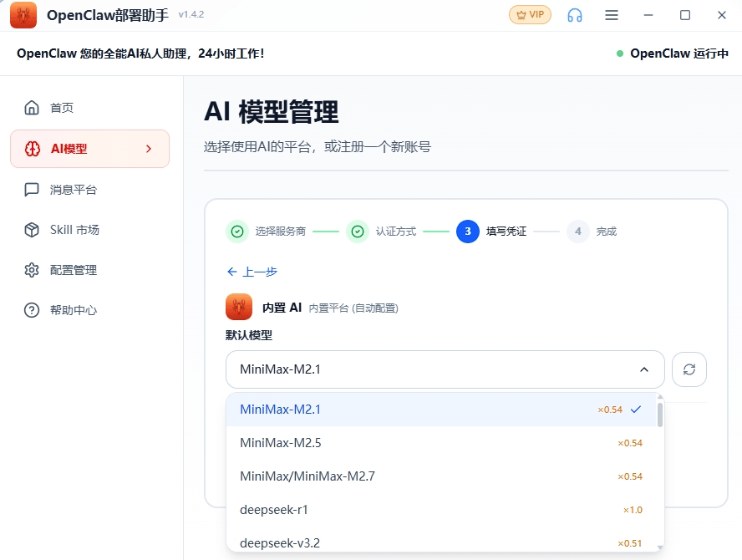
Task: Choose deepseek-v3.2 from model list
Action: [x=442, y=542]
